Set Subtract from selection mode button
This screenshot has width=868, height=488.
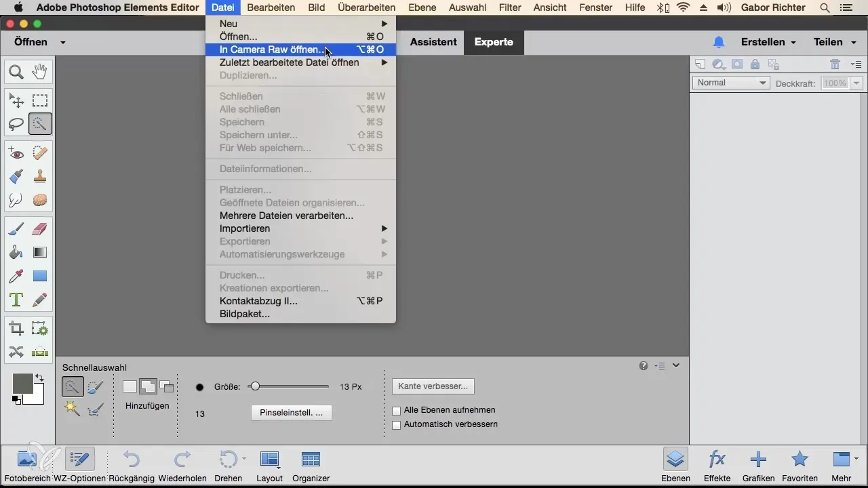point(167,387)
